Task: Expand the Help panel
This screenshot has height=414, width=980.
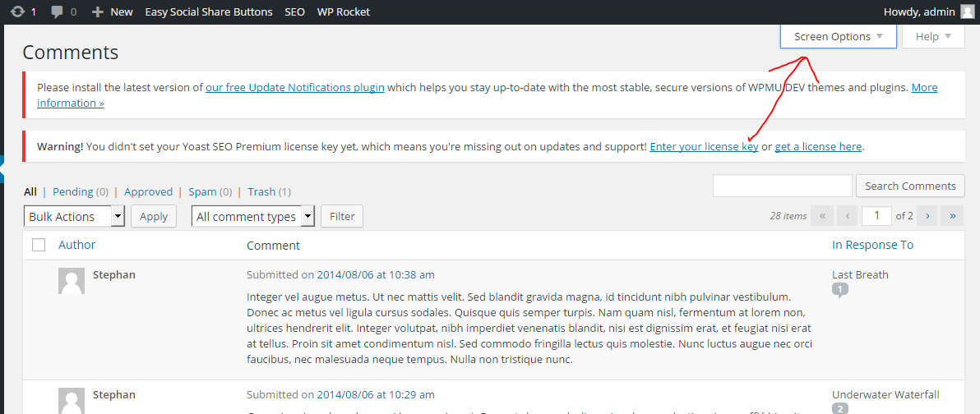Action: click(x=933, y=36)
